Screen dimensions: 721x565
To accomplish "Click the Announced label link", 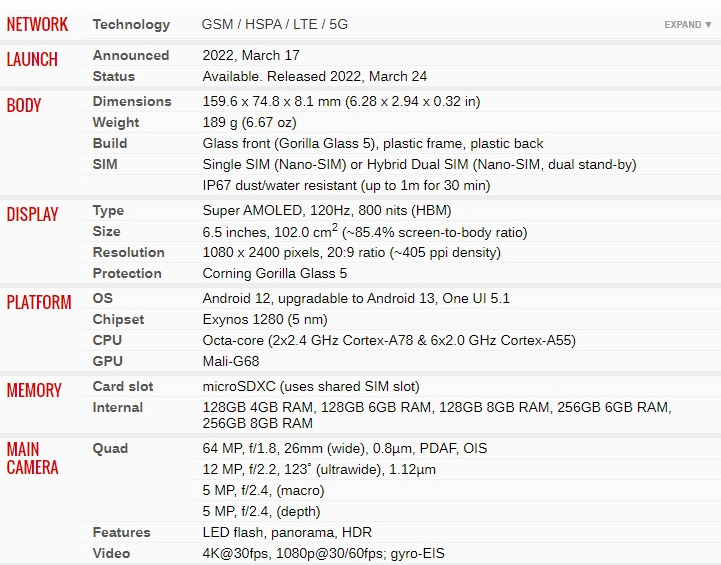I will pos(131,55).
